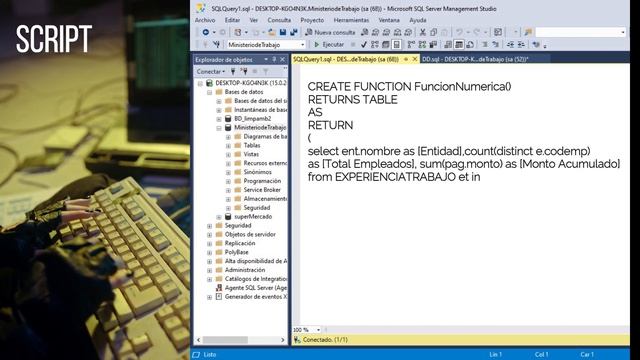This screenshot has height=360, width=640.
Task: Collapse the MinisteriodeTrabajo database node
Action: click(x=219, y=128)
